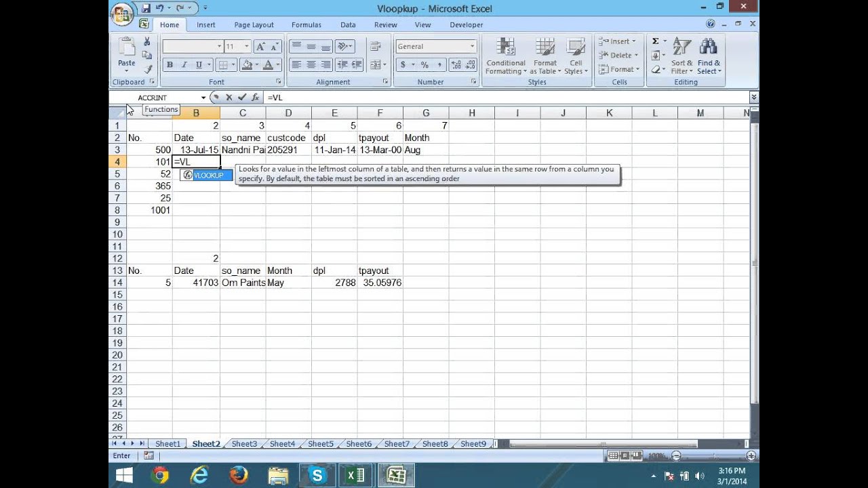Switch to Page Break Preview in status bar
Viewport: 868px width, 488px height.
637,456
